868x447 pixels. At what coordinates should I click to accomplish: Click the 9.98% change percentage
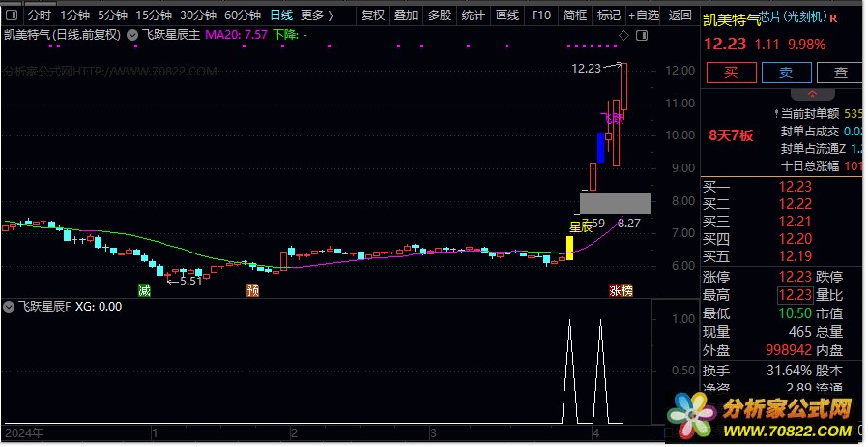click(x=806, y=45)
